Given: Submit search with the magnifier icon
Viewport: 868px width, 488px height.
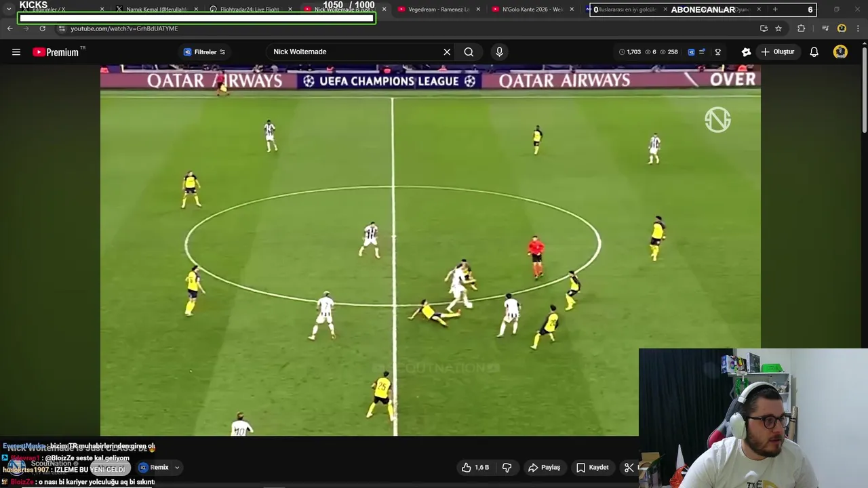Looking at the screenshot, I should pos(469,52).
